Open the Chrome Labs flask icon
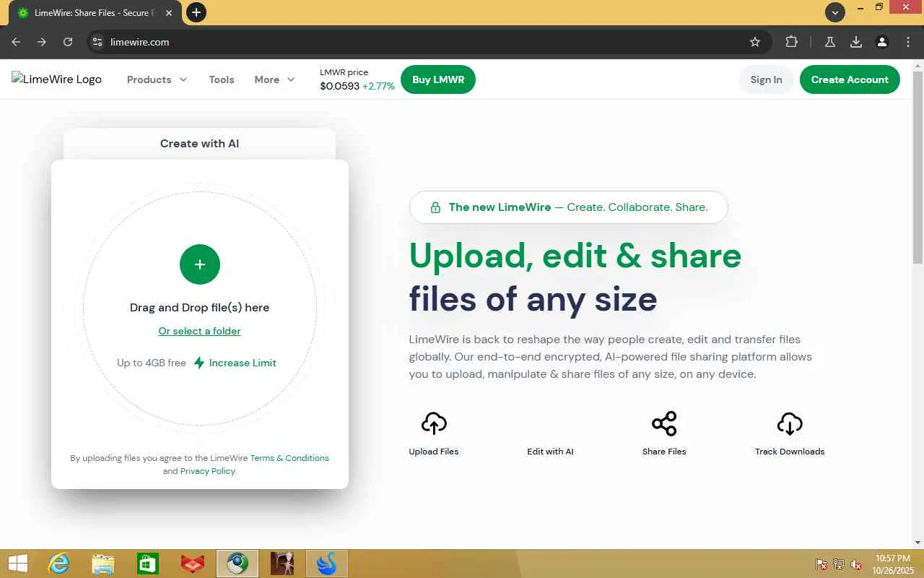The image size is (924, 578). click(830, 42)
